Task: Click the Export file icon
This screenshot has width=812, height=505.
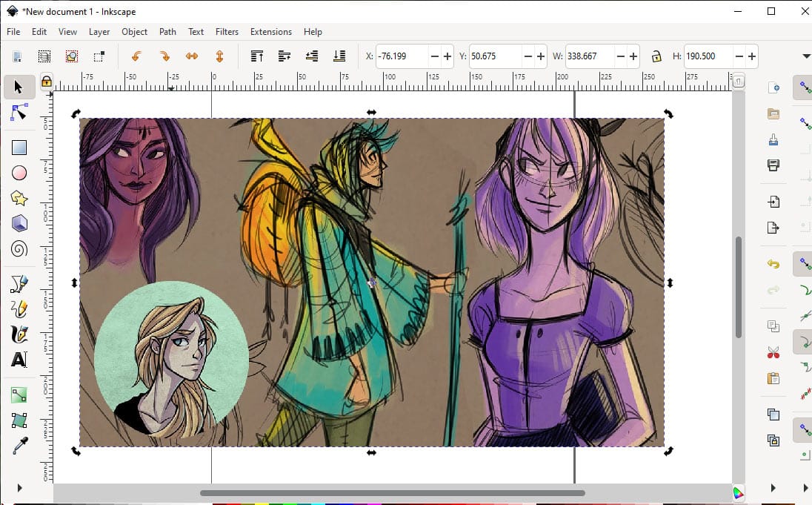Action: (773, 228)
